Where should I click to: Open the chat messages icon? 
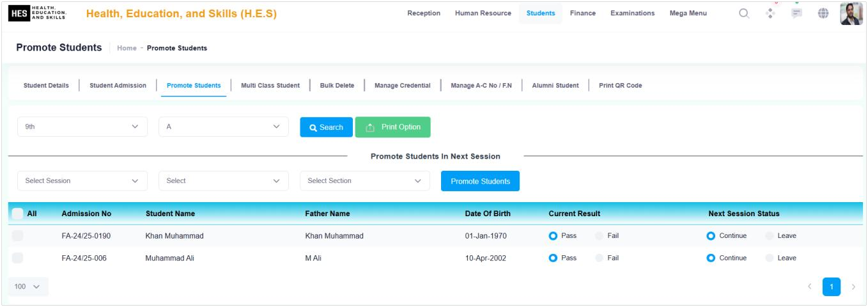796,13
